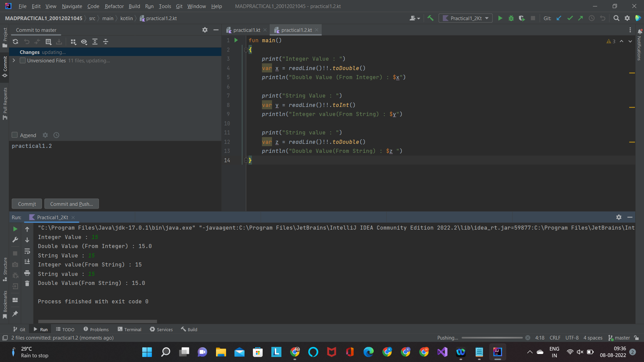Open File Explorer from Windows taskbar
The height and width of the screenshot is (362, 644).
221,352
